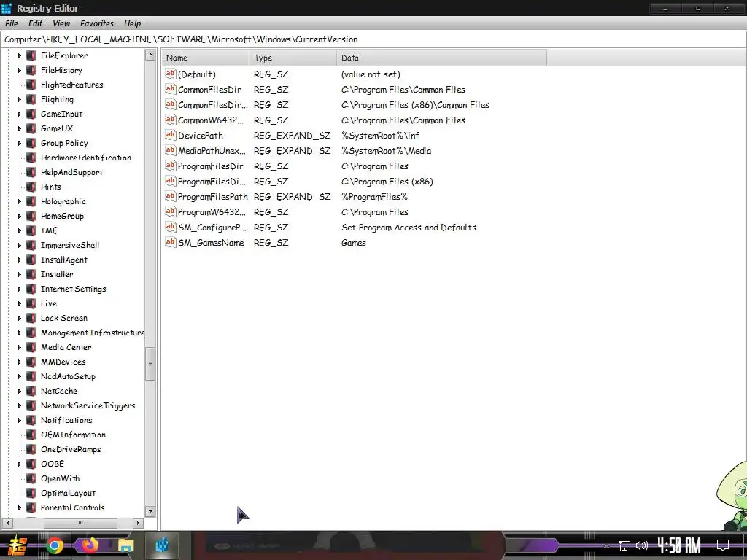Sort values by Type column header
The height and width of the screenshot is (560, 747).
pos(293,58)
